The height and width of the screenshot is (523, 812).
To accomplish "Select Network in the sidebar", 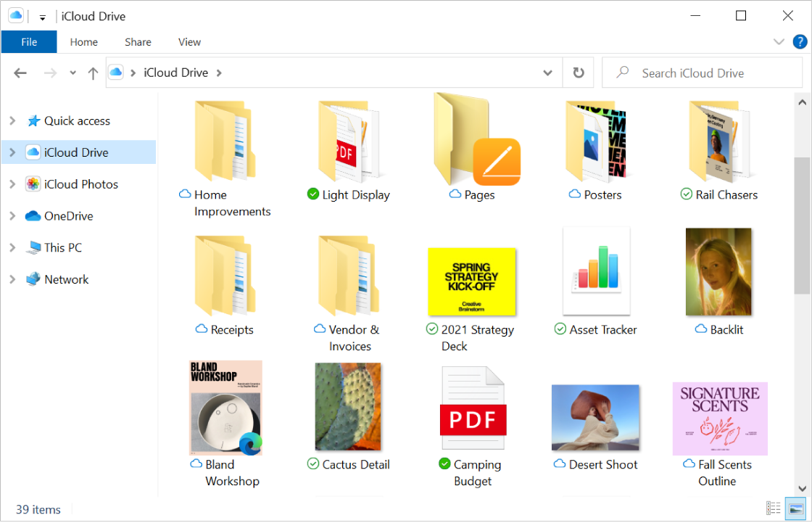I will (x=67, y=279).
